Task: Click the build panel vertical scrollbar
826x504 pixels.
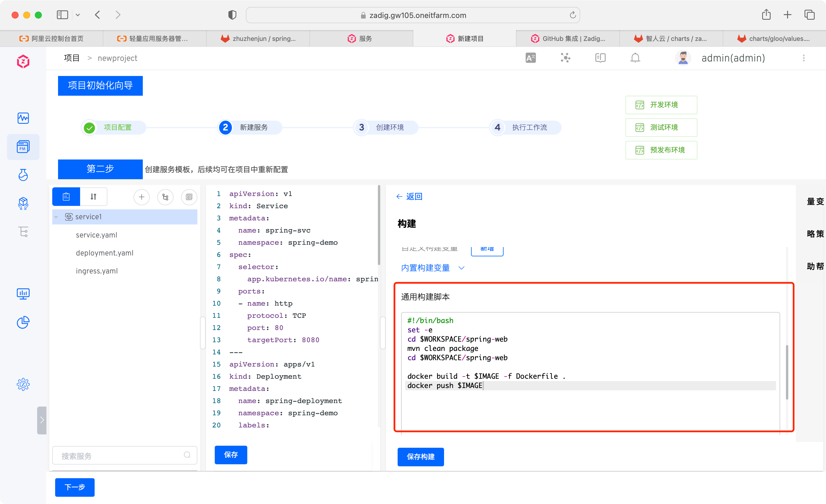Action: [787, 372]
